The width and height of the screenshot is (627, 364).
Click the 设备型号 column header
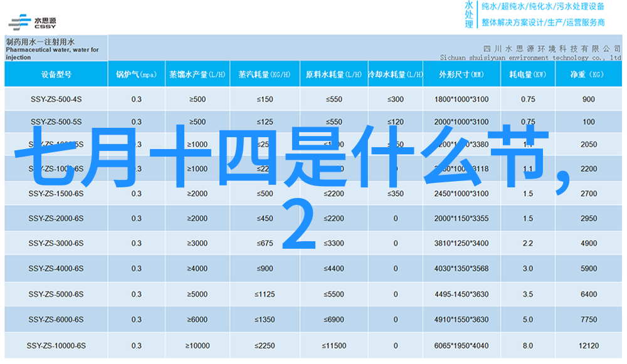click(x=56, y=75)
